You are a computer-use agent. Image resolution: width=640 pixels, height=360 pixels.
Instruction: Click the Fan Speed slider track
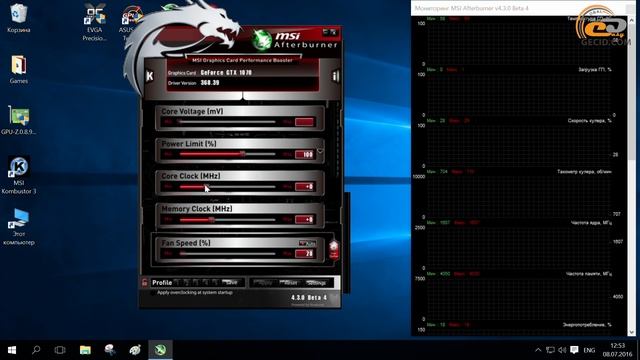click(x=227, y=253)
